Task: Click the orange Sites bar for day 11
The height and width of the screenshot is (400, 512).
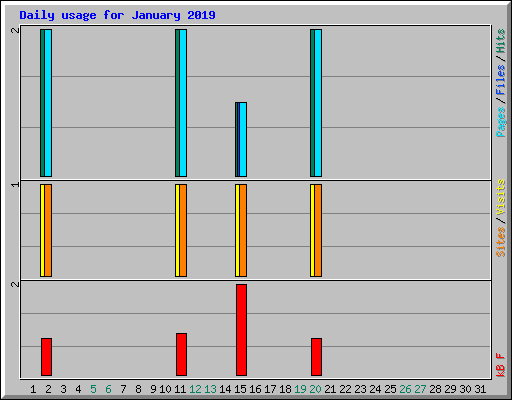Action: click(183, 230)
